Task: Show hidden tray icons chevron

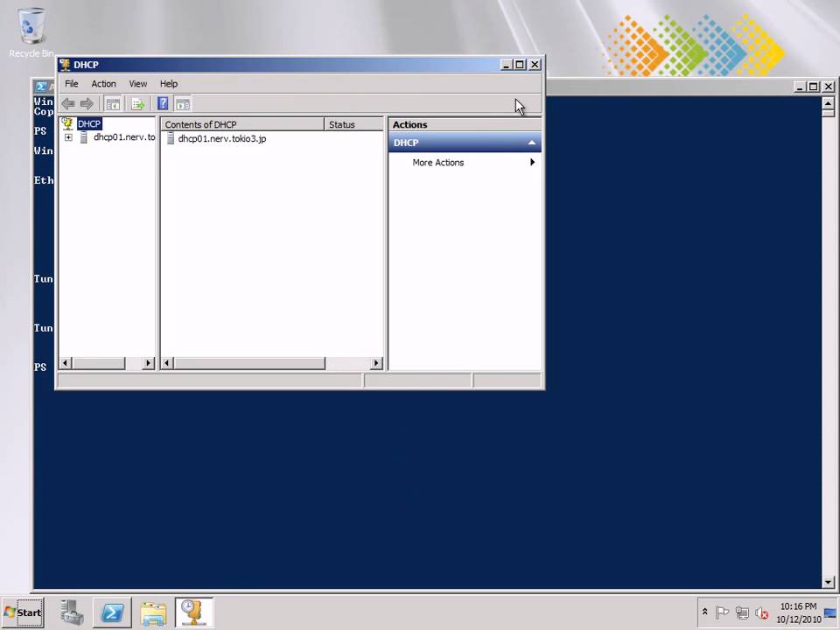Action: click(x=705, y=612)
